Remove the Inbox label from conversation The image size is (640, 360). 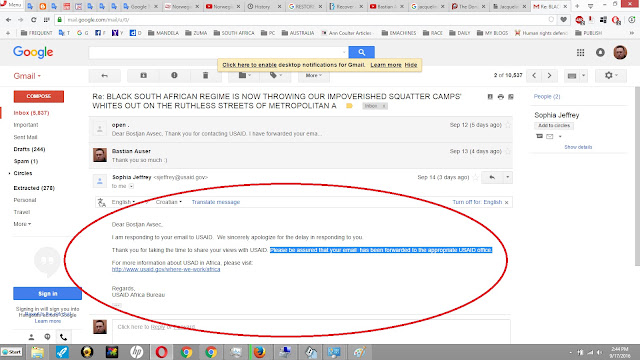[384, 106]
